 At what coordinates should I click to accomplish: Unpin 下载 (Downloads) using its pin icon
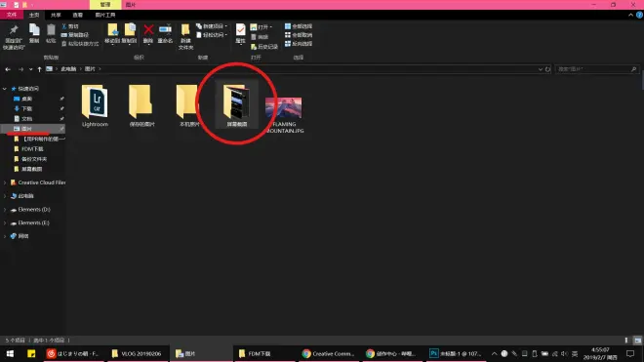click(61, 108)
